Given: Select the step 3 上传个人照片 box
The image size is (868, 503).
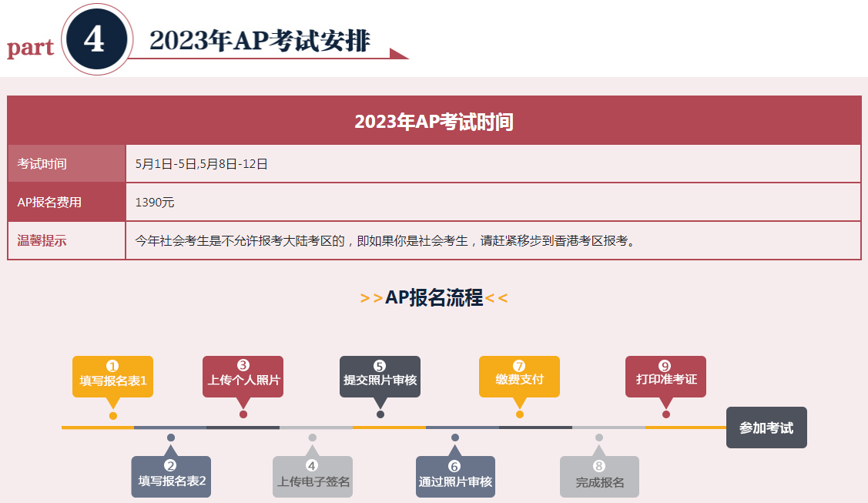Looking at the screenshot, I should (243, 376).
